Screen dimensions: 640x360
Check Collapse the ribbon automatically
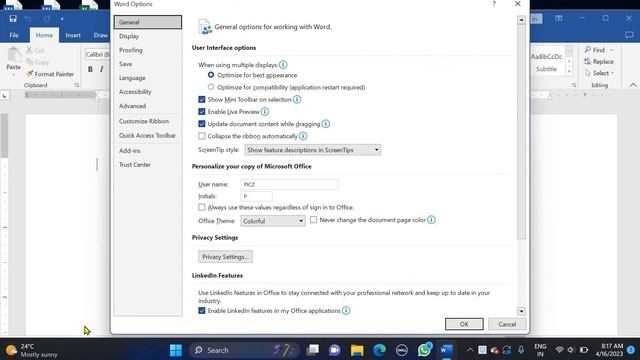pos(202,136)
